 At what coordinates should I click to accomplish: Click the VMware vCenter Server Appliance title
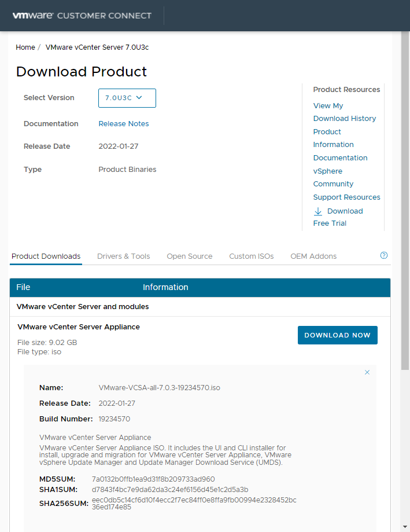[x=79, y=326]
